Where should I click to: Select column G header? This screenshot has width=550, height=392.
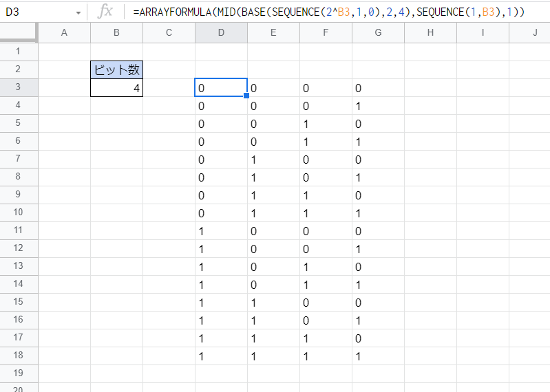[x=378, y=33]
